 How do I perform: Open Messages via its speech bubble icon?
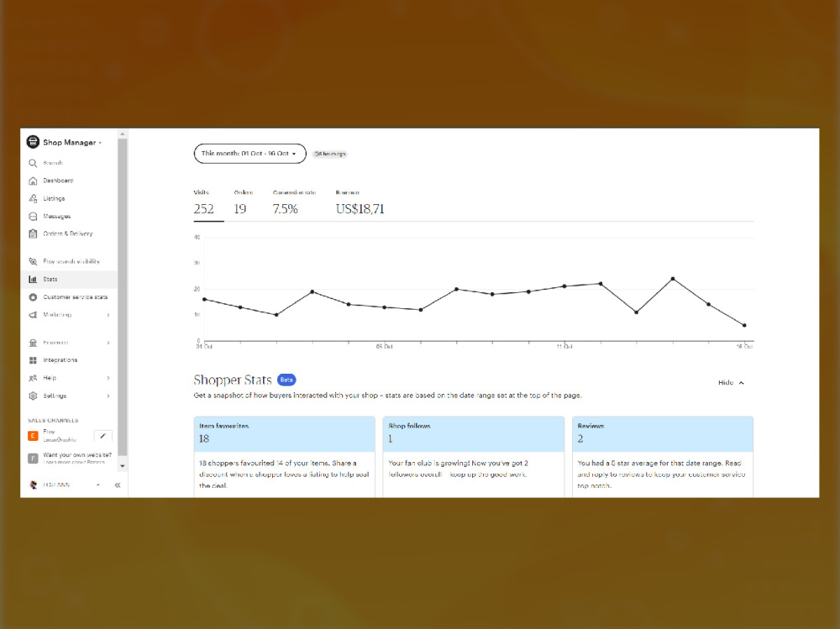(x=33, y=217)
